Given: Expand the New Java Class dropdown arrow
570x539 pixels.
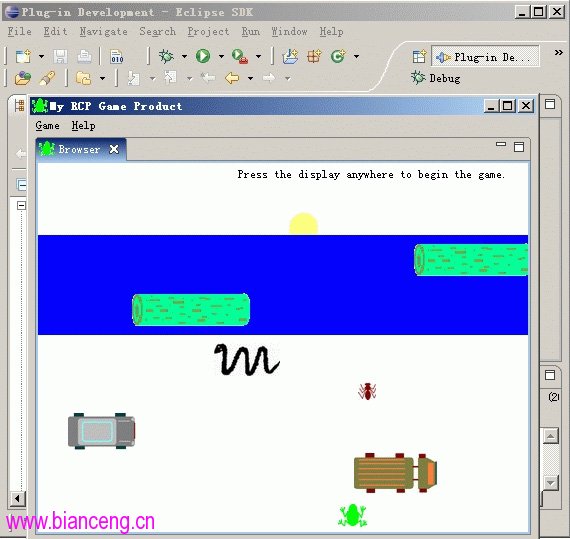Looking at the screenshot, I should pos(356,56).
